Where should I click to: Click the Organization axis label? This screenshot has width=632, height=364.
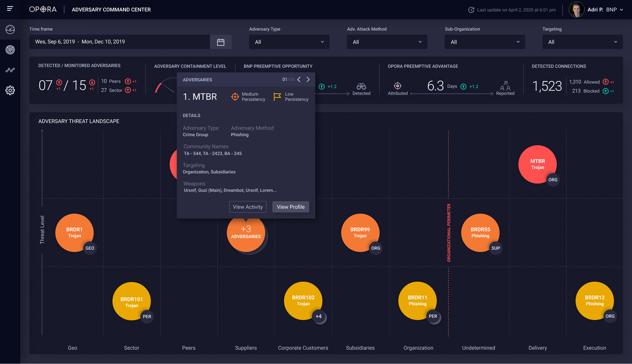click(418, 348)
